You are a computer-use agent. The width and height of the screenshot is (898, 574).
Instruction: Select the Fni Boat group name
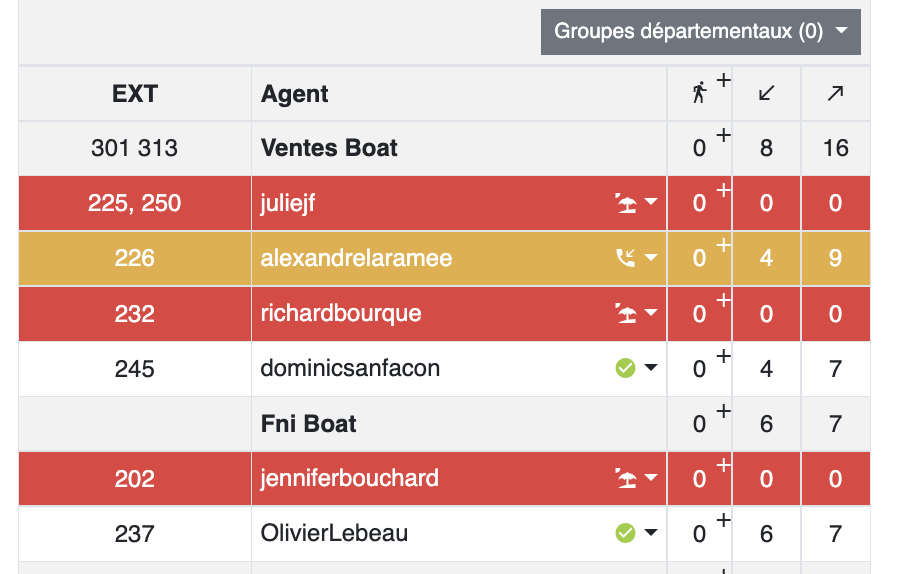pyautogui.click(x=308, y=424)
